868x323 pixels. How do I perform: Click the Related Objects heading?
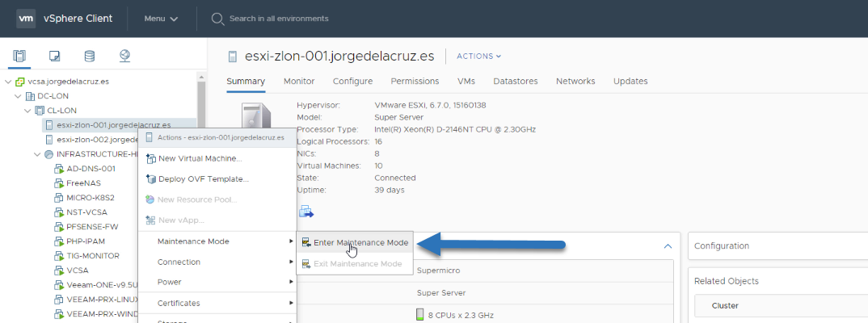tap(727, 281)
